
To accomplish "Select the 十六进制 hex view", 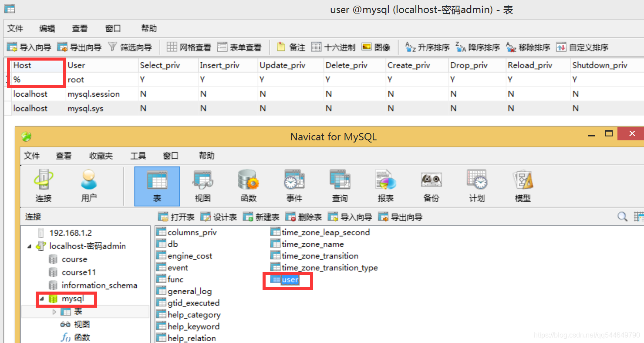I will (333, 47).
